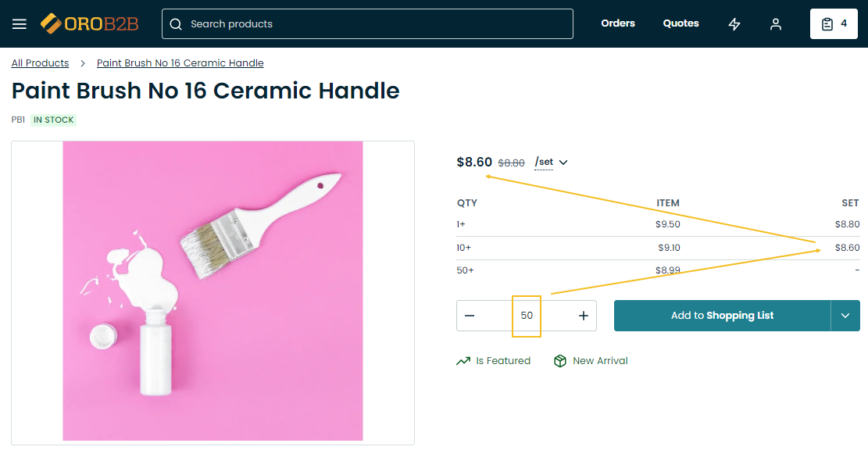Open quick order form lightning icon
The width and height of the screenshot is (868, 461).
[x=734, y=24]
